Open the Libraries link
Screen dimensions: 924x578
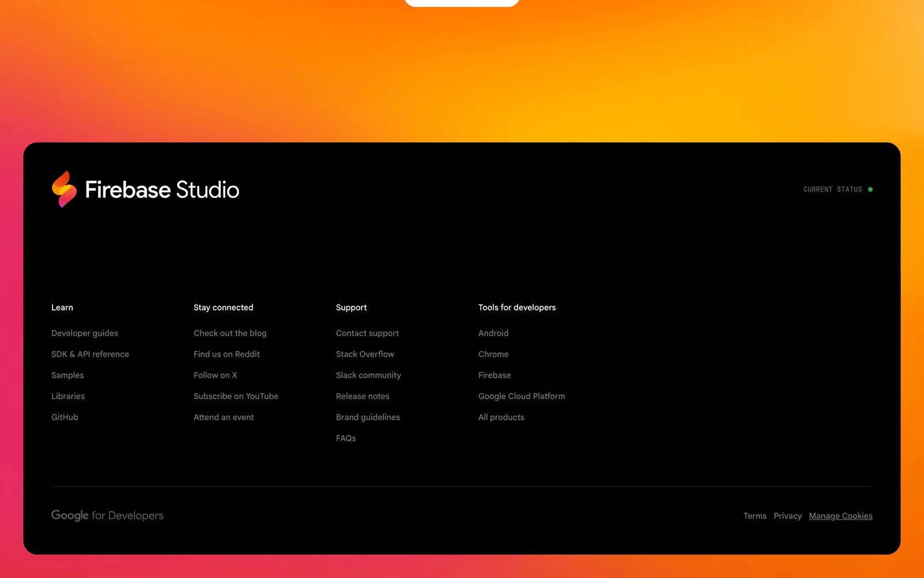point(68,396)
